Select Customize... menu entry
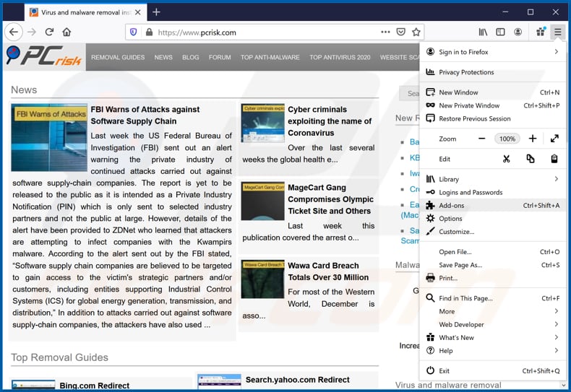 click(493, 231)
